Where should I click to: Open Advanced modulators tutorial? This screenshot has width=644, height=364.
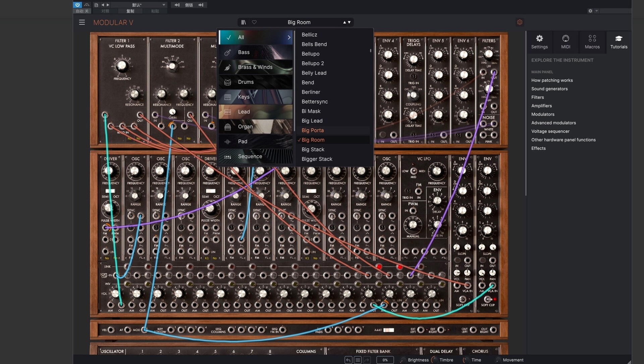[x=553, y=123]
